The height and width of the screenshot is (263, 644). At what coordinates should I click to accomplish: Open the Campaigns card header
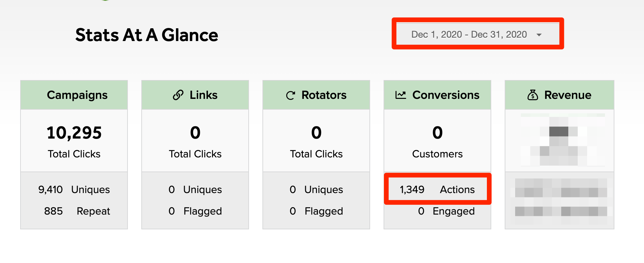coord(77,95)
